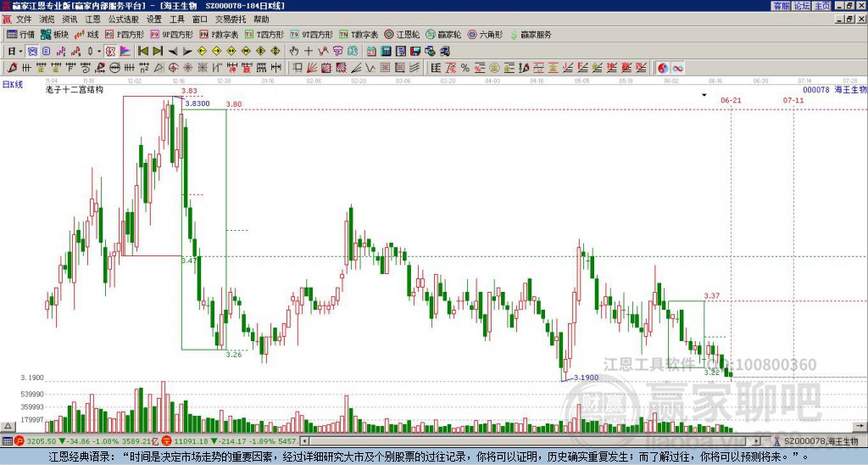868x465 pixels.
Task: Toggle the 权 adjustment button
Action: click(110, 52)
